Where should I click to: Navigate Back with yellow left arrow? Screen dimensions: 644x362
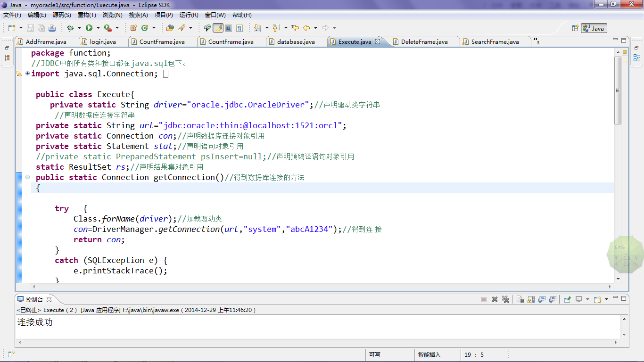coord(306,28)
